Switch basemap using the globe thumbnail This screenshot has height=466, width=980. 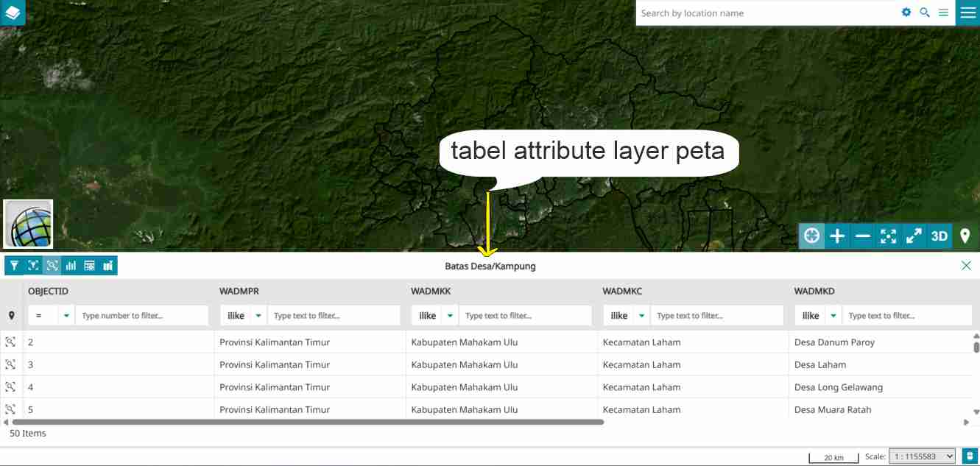(x=28, y=225)
